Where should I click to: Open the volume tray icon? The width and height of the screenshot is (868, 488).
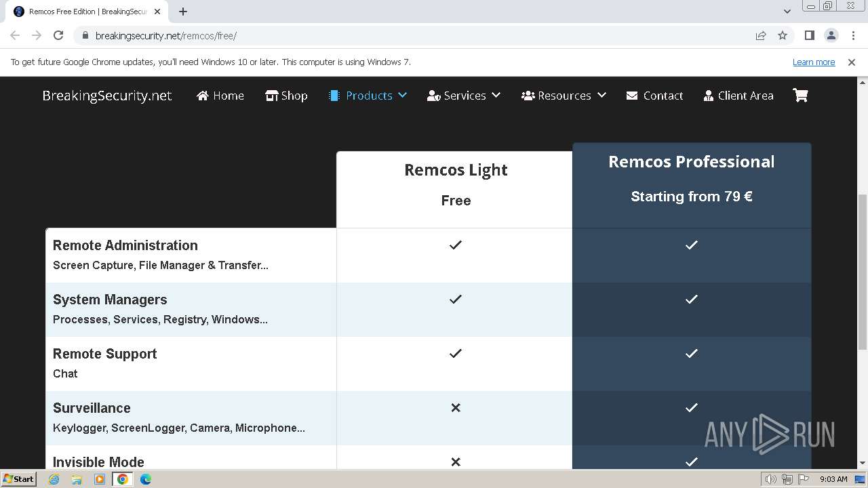770,479
